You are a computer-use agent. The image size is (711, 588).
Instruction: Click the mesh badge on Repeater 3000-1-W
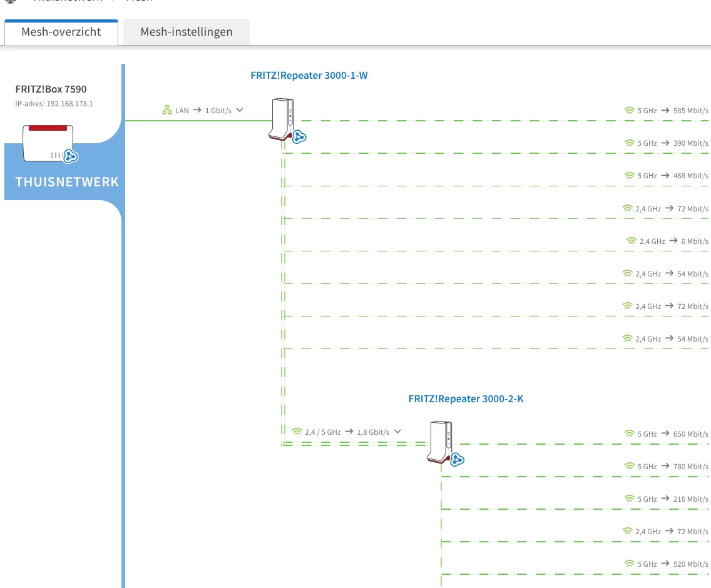click(x=299, y=136)
